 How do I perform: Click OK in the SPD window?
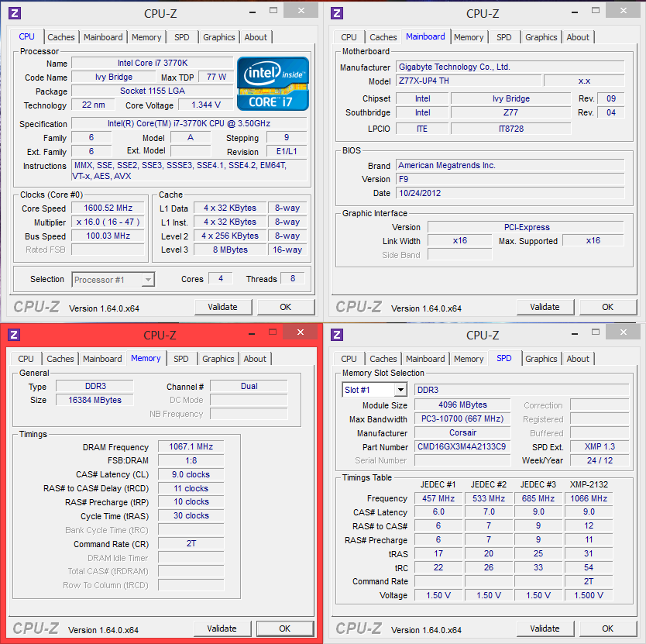click(x=607, y=629)
